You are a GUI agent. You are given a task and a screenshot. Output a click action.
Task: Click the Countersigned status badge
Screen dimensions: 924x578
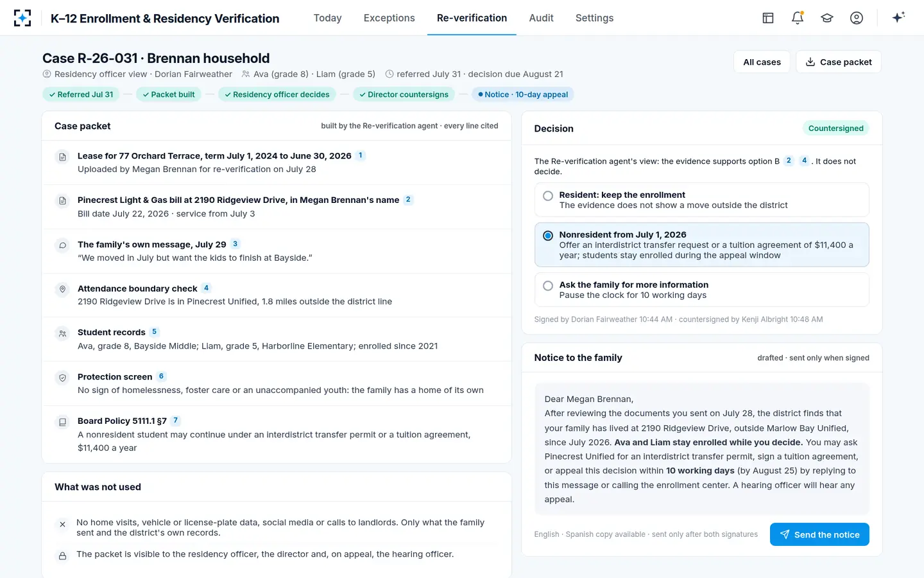(835, 128)
